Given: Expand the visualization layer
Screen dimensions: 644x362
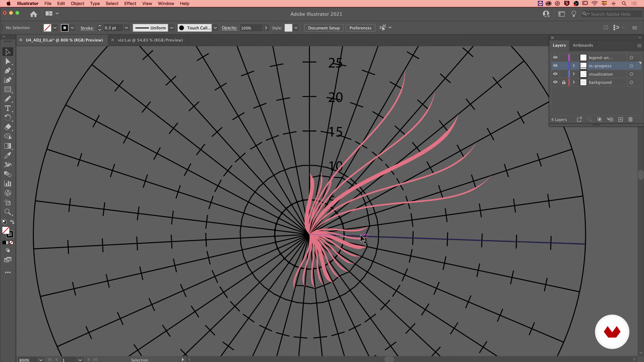Looking at the screenshot, I should click(x=574, y=74).
